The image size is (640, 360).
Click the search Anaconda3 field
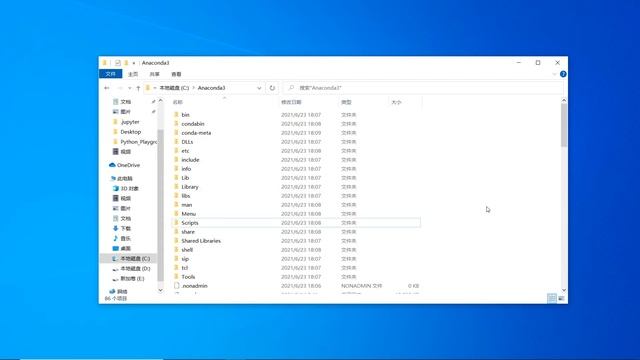424,88
